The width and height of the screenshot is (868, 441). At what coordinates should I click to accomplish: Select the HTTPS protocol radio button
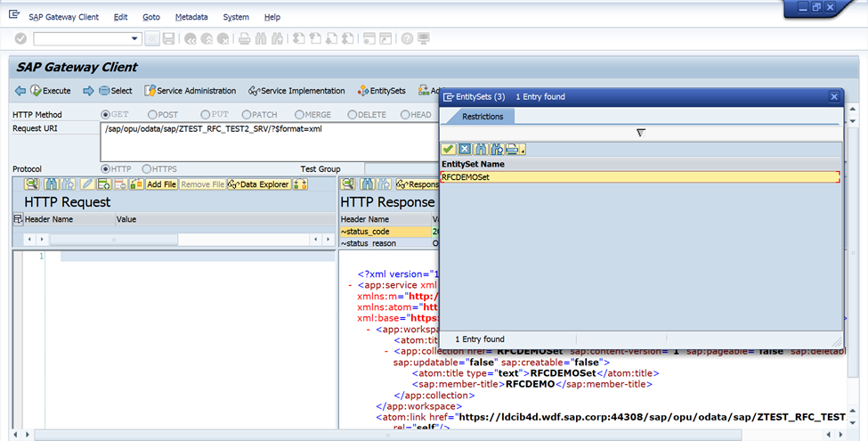[x=147, y=169]
